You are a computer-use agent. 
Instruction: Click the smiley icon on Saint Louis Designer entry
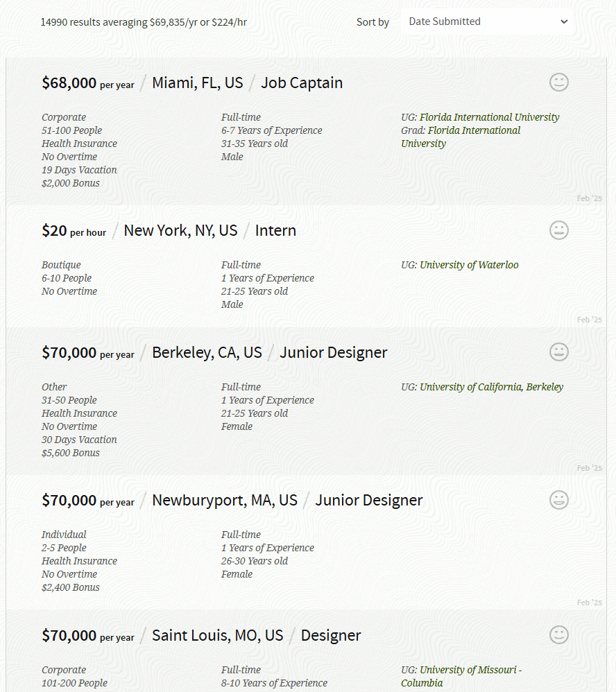coord(559,635)
